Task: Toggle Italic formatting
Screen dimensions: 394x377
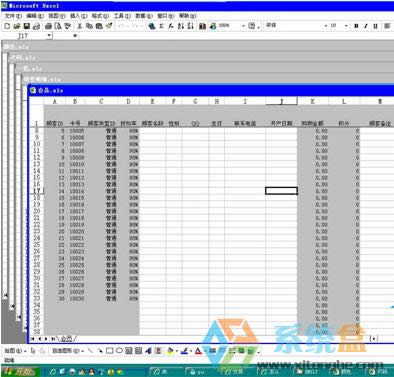Action: pos(366,26)
